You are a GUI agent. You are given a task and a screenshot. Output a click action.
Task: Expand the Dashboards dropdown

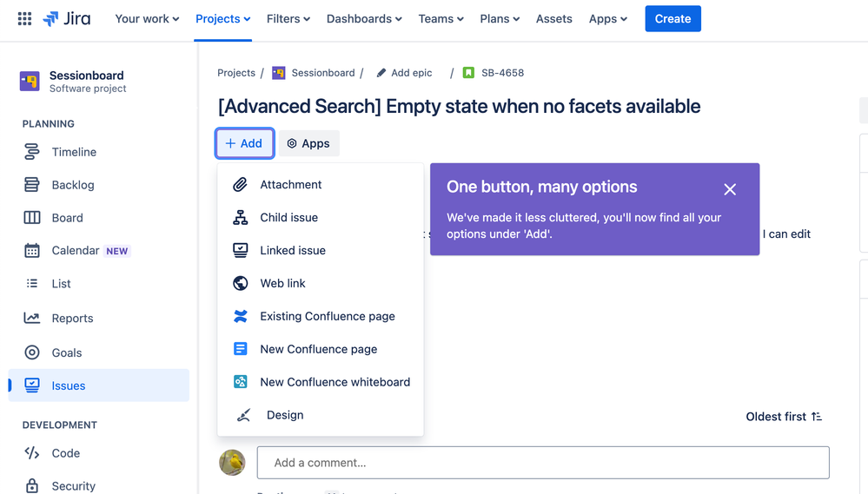(364, 19)
